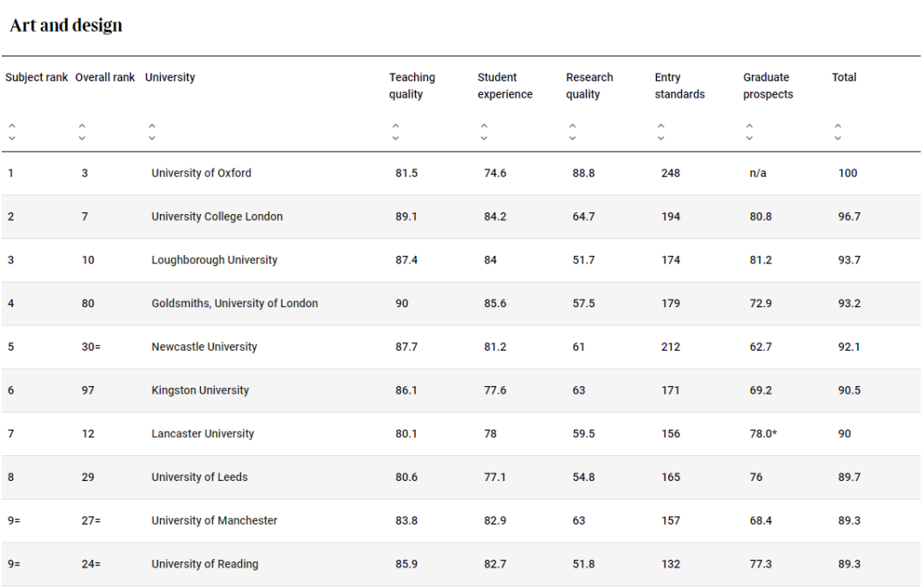Screen dimensions: 924x588
Task: Sort descending by Research quality arrow
Action: (572, 138)
